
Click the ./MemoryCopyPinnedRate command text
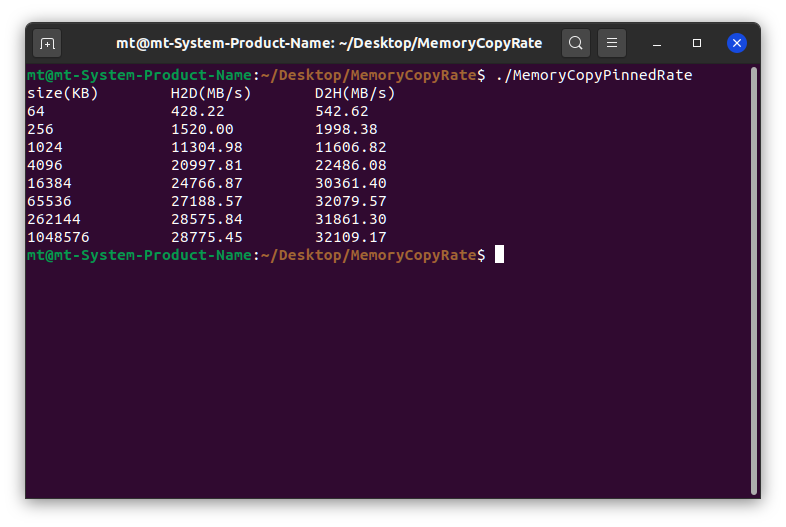pyautogui.click(x=593, y=75)
